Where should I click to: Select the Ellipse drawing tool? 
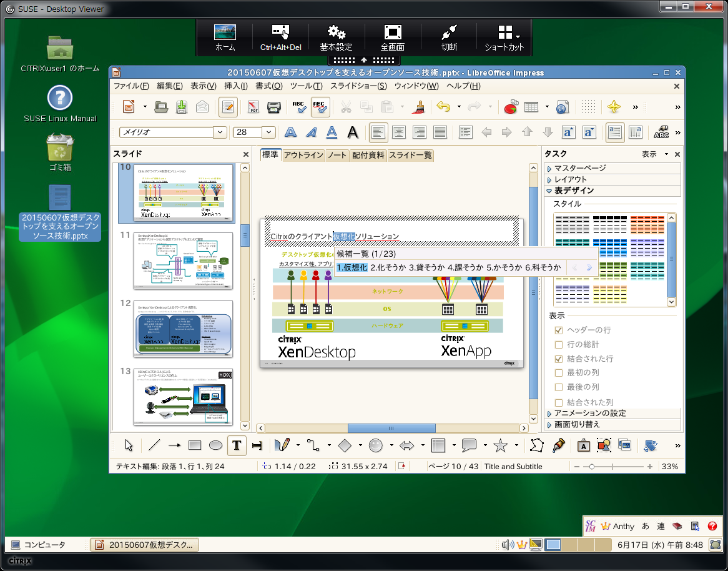pyautogui.click(x=215, y=445)
